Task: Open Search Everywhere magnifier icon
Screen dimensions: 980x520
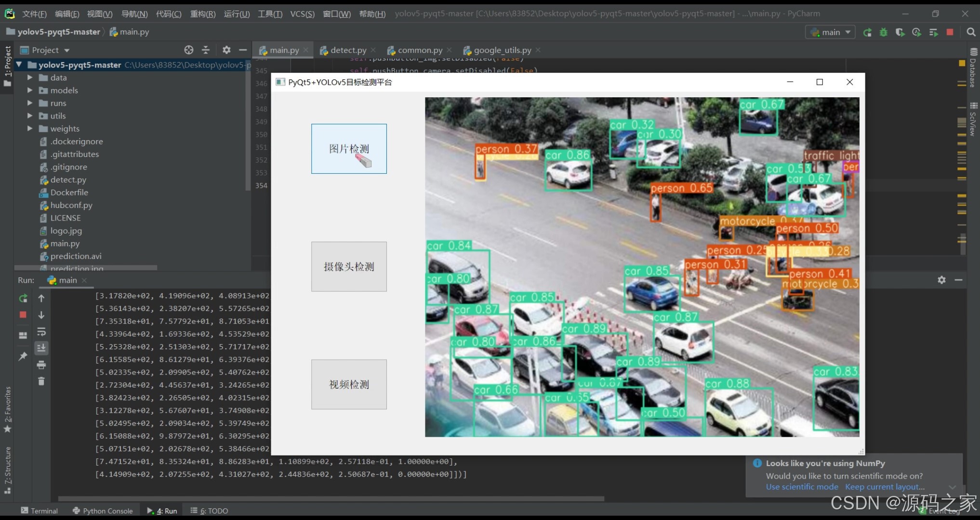Action: pyautogui.click(x=971, y=32)
